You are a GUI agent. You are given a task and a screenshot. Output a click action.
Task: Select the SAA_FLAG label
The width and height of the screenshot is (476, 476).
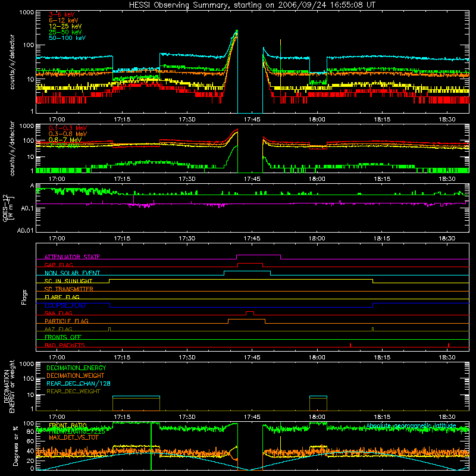pyautogui.click(x=58, y=313)
